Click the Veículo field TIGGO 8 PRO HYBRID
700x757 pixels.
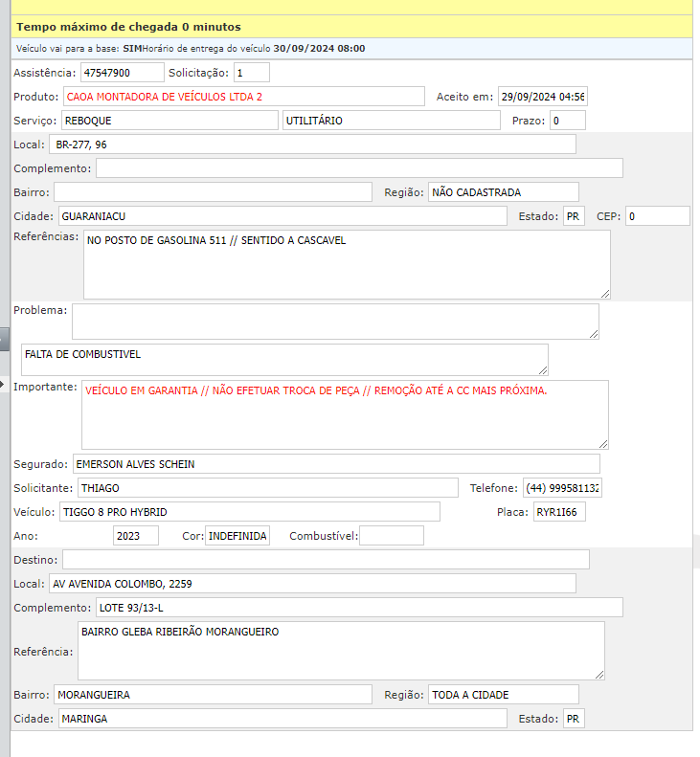pos(250,512)
